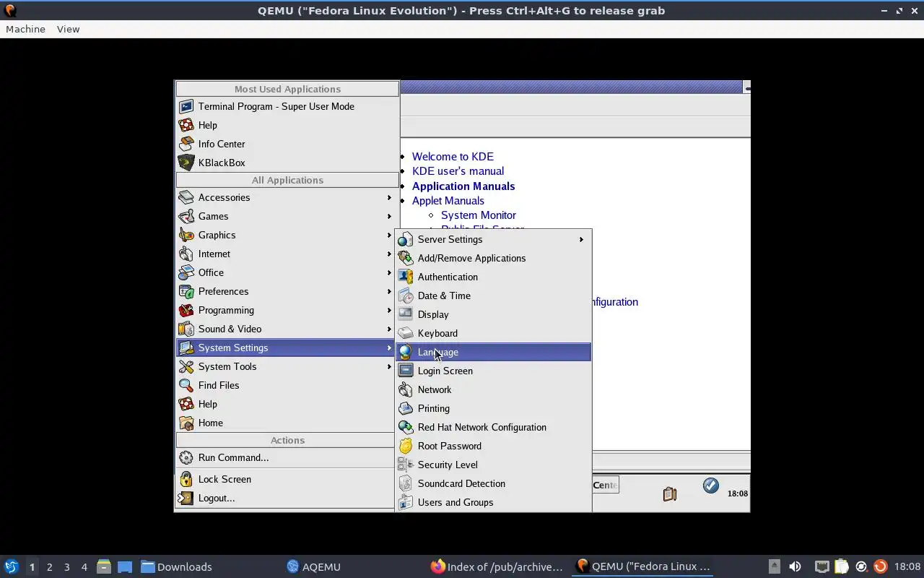Switch to workspace 4 in the pager
This screenshot has height=578, width=924.
pyautogui.click(x=84, y=567)
